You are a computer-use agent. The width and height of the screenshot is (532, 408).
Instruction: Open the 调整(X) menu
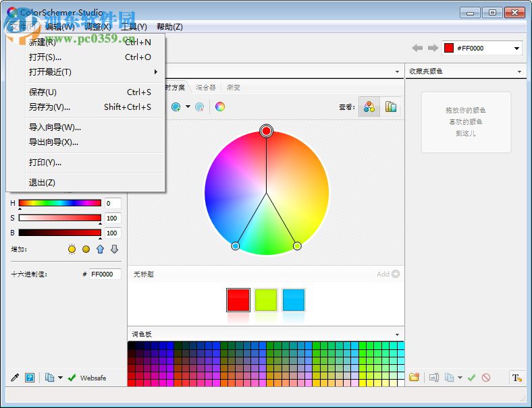(x=97, y=27)
